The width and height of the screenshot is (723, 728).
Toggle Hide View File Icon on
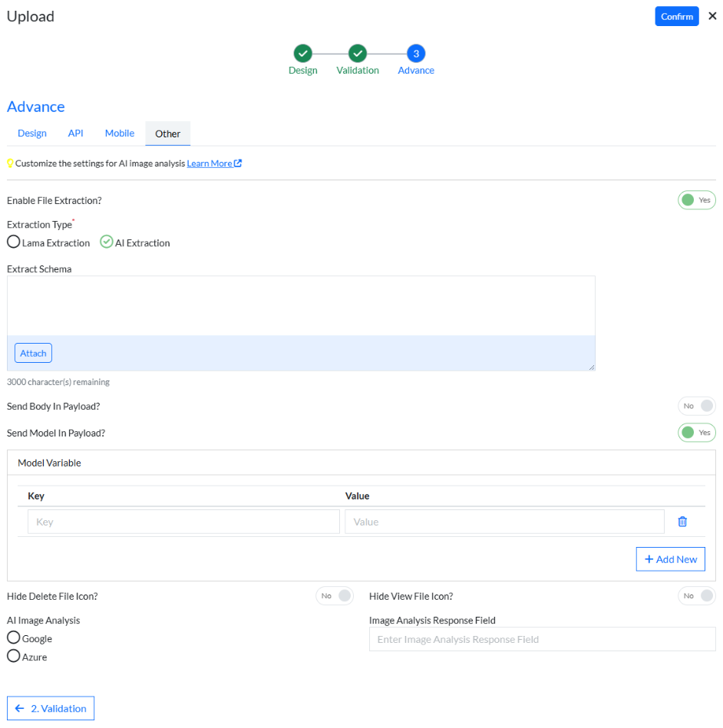point(696,596)
